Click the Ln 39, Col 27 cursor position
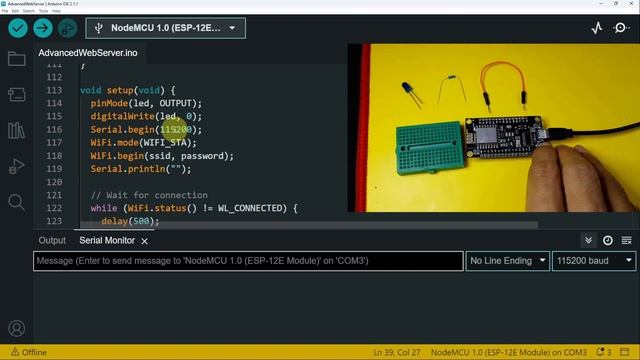Viewport: 640px width, 360px height. 396,352
